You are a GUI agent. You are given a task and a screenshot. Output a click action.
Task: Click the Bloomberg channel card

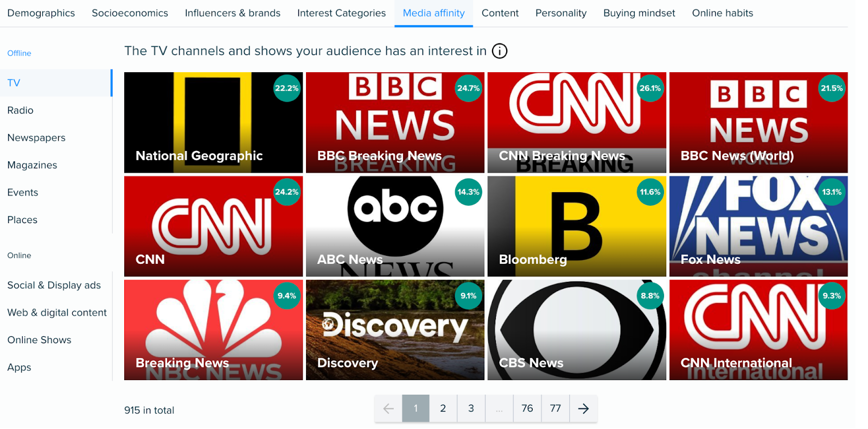click(x=576, y=226)
